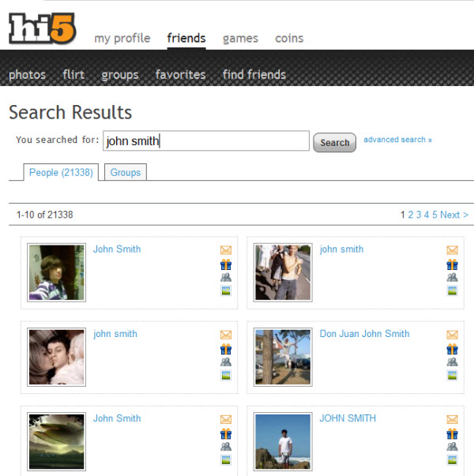Image resolution: width=474 pixels, height=476 pixels.
Task: Go to results page 3
Action: [419, 215]
